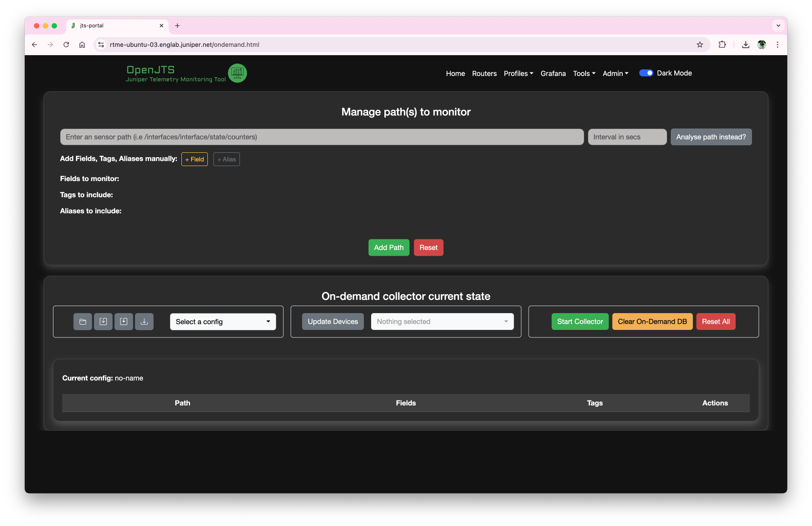Screen dimensions: 812x526
Task: Open the Admin dropdown in navbar
Action: 615,73
